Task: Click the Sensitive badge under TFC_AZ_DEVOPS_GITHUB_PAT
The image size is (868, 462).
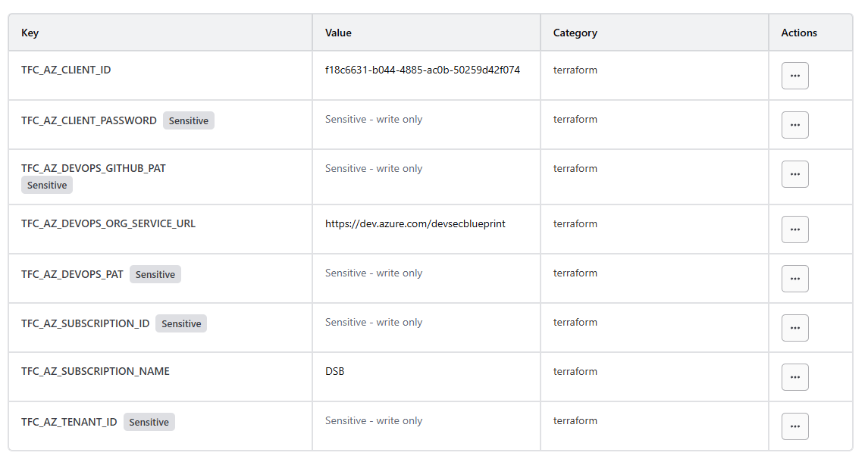Action: coord(46,185)
